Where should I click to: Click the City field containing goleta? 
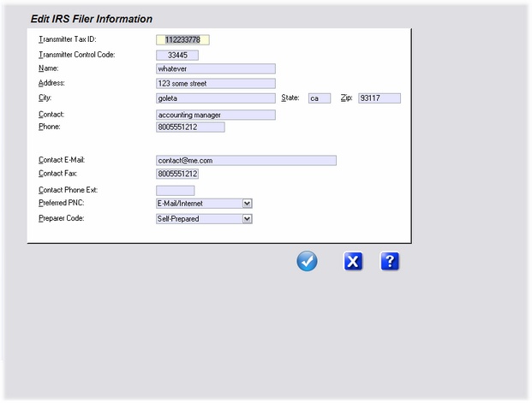[215, 98]
